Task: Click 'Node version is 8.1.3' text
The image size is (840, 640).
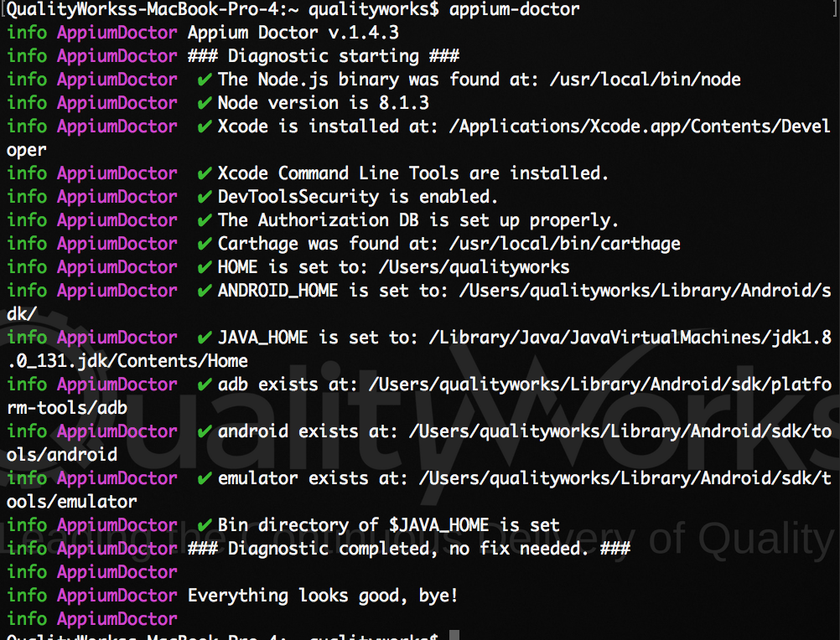Action: [323, 103]
